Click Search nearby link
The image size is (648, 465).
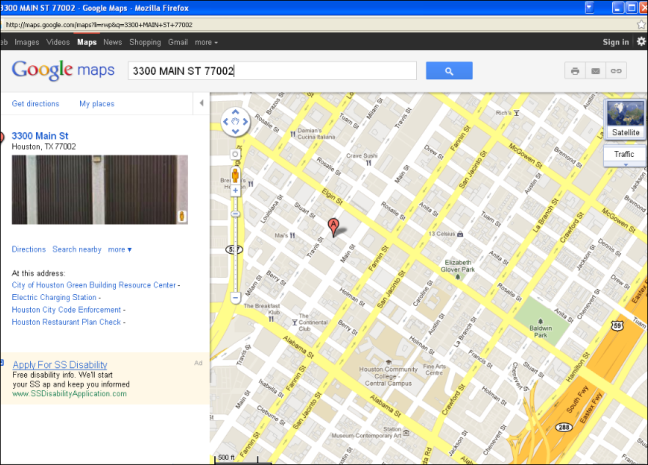[76, 249]
